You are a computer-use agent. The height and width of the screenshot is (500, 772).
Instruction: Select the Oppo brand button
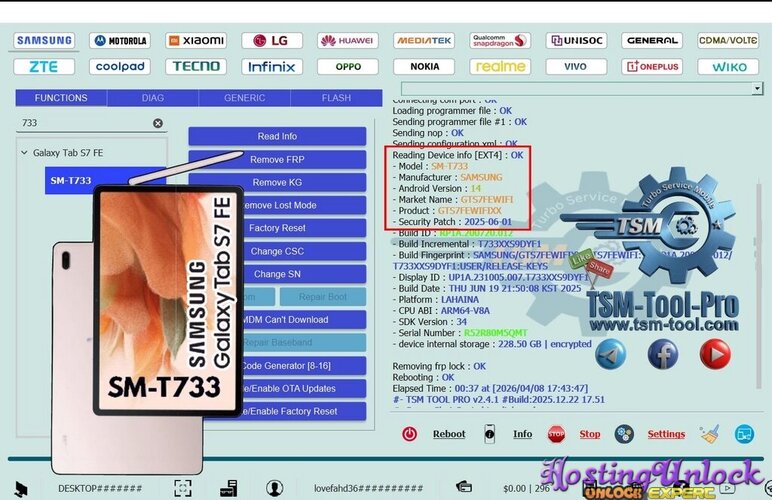point(348,66)
